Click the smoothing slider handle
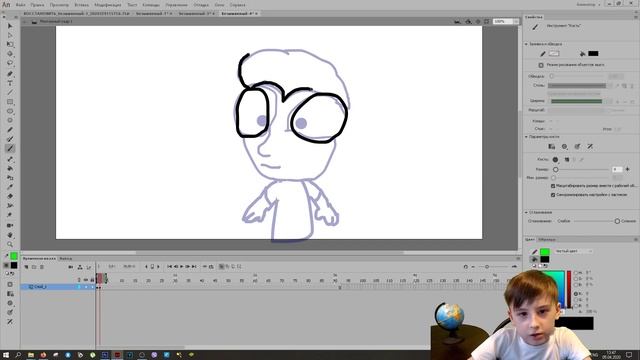This screenshot has width=640, height=360. [x=617, y=221]
